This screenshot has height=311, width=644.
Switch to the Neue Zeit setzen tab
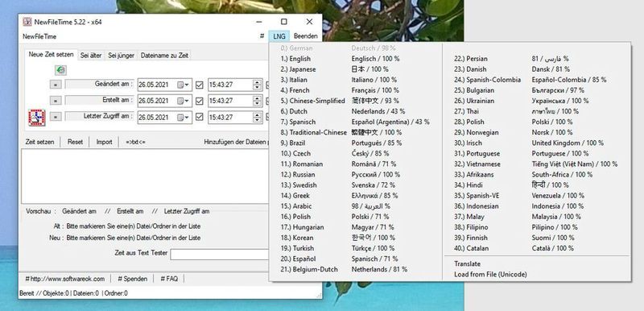click(51, 55)
